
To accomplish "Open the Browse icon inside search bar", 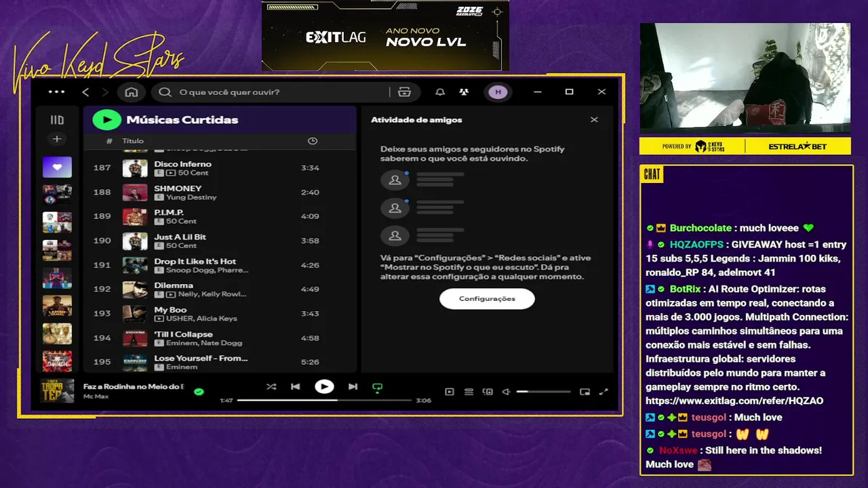I will click(x=405, y=92).
